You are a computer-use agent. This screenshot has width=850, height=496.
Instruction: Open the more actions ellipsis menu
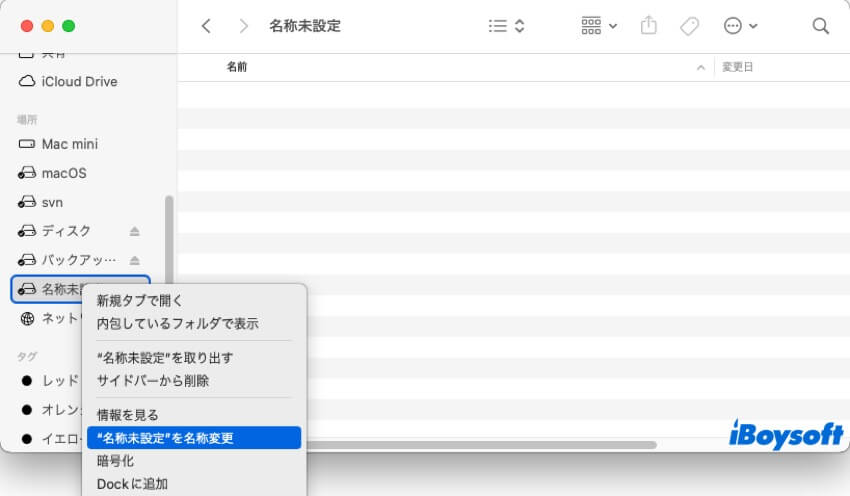[x=739, y=26]
